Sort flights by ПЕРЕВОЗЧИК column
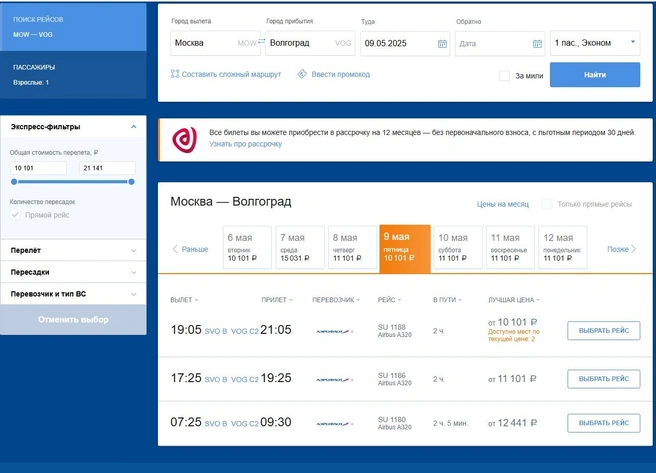The image size is (656, 473). coord(336,300)
